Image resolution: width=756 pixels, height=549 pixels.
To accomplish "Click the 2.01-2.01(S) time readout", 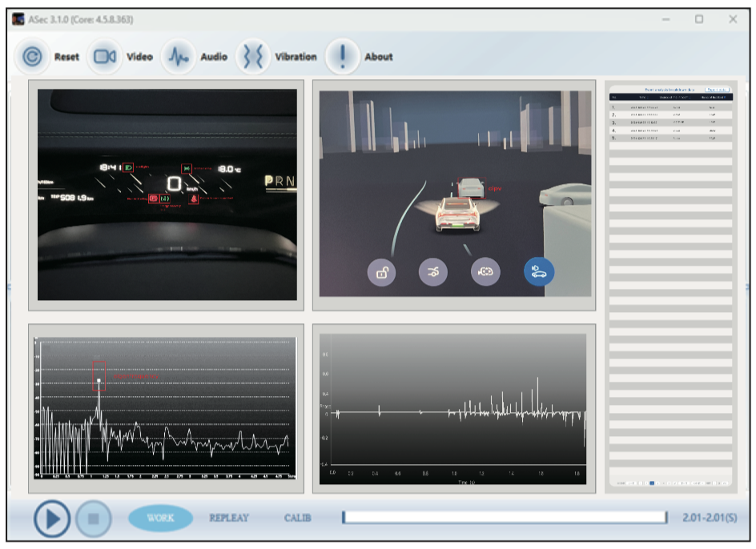I will click(x=710, y=518).
